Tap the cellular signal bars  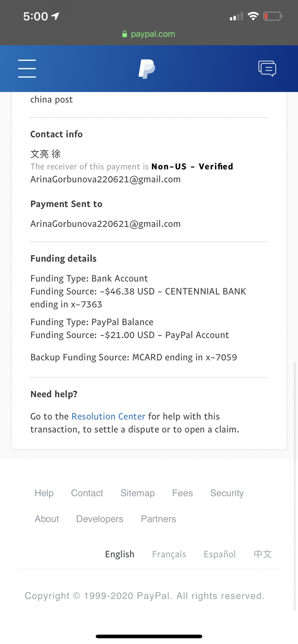pos(236,17)
